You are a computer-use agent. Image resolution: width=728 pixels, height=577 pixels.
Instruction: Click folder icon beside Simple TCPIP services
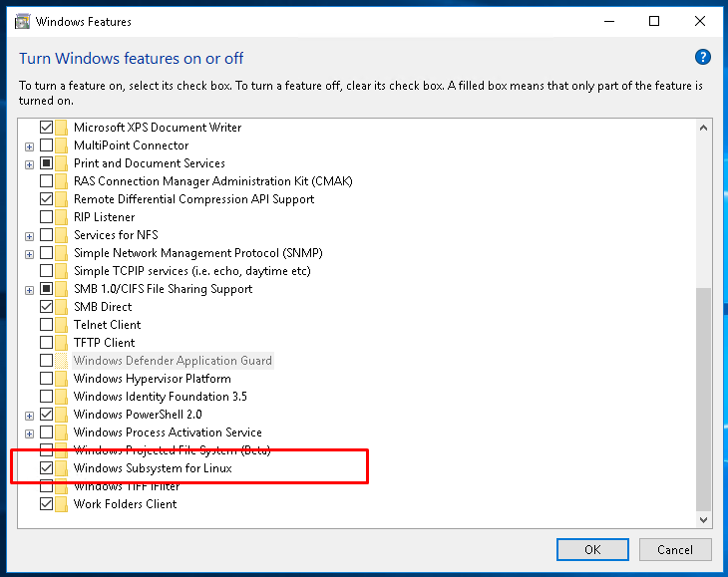61,271
